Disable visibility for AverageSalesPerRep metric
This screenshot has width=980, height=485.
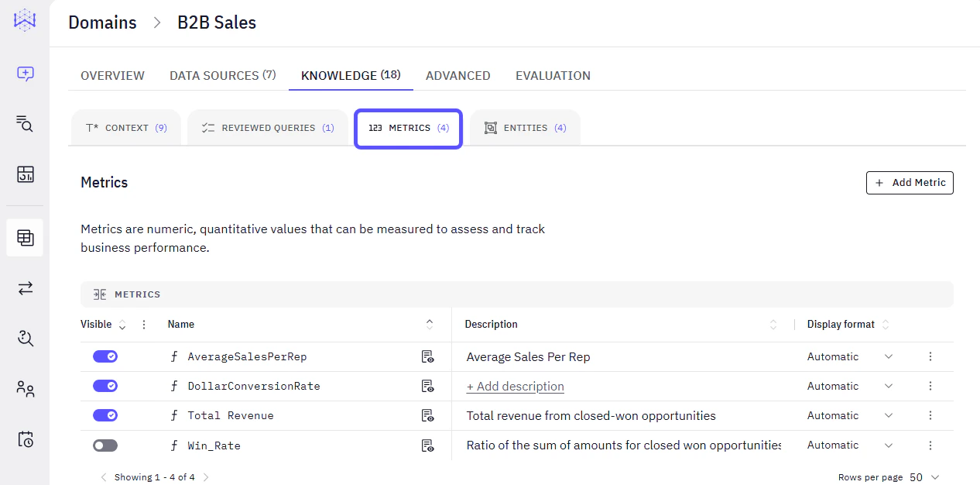(x=105, y=356)
